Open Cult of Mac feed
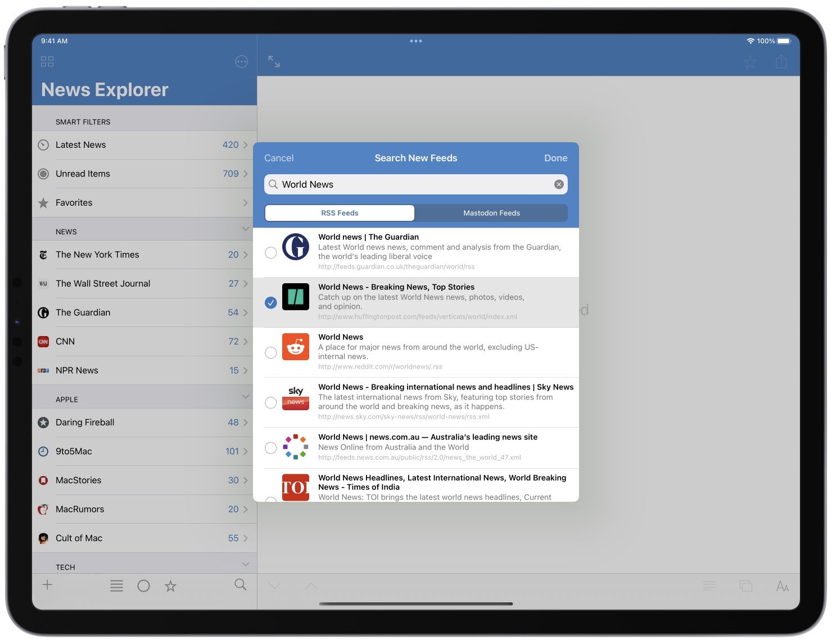 click(x=144, y=538)
